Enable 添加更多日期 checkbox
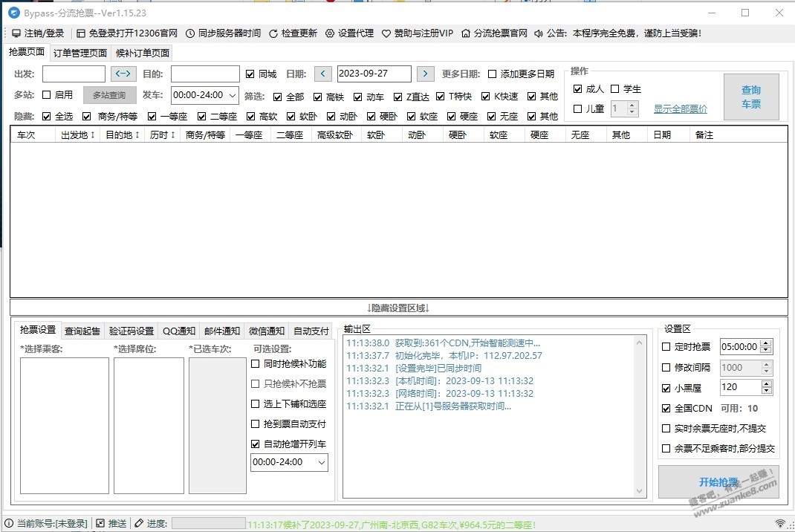This screenshot has width=795, height=532. pos(492,74)
